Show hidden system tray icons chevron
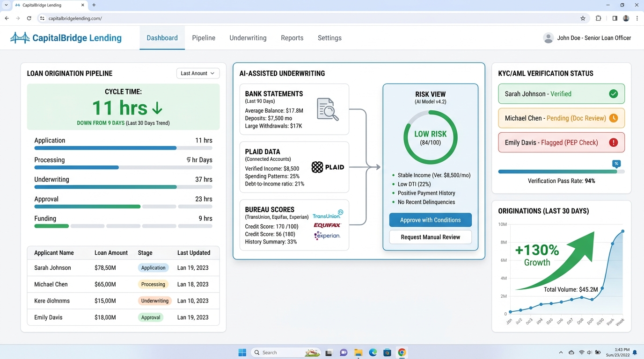This screenshot has height=359, width=644. click(561, 352)
